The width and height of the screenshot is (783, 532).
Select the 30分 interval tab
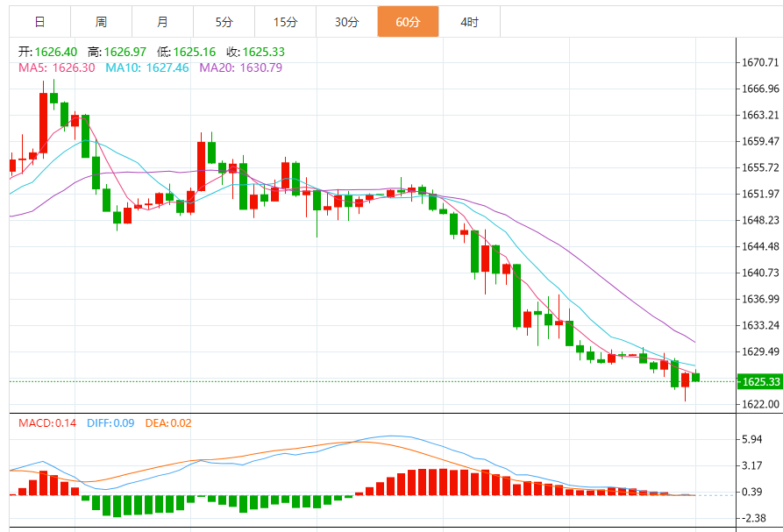[x=347, y=22]
